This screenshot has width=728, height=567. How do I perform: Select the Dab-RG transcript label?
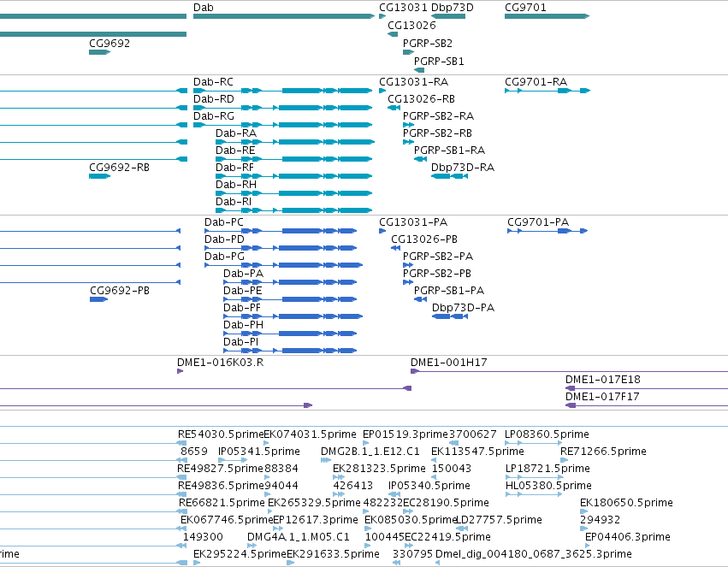tap(214, 116)
